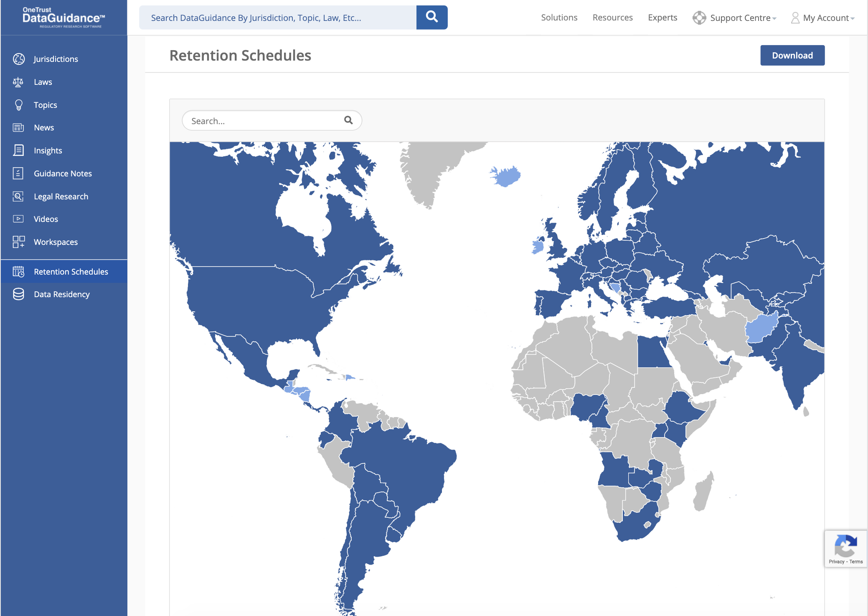This screenshot has height=616, width=868.
Task: Open the Support Centre dropdown
Action: tap(735, 18)
